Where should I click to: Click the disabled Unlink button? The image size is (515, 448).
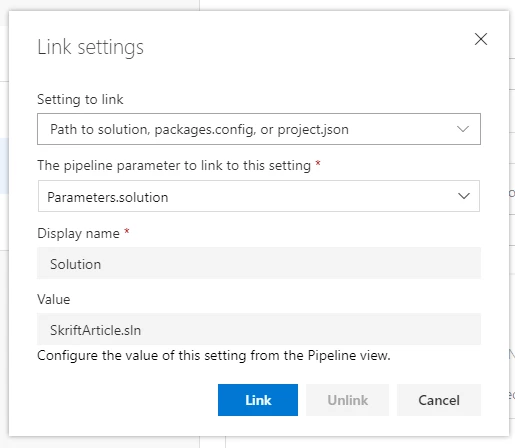click(347, 400)
